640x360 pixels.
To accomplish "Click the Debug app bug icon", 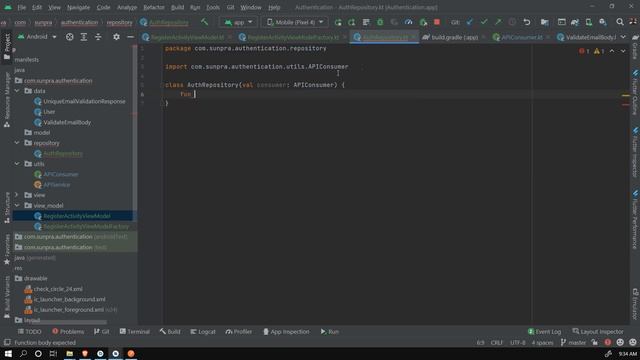I will [x=380, y=22].
